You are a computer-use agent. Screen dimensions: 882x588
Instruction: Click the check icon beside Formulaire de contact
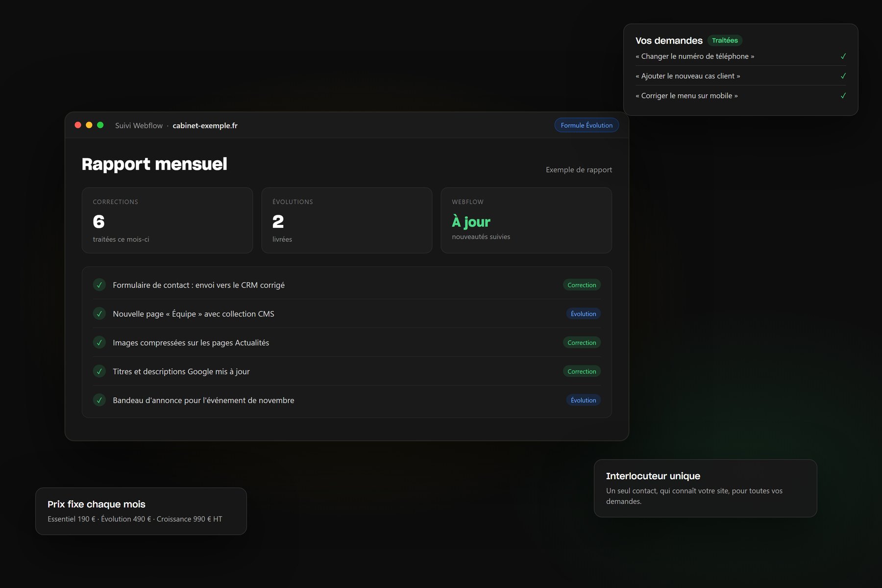(x=99, y=285)
